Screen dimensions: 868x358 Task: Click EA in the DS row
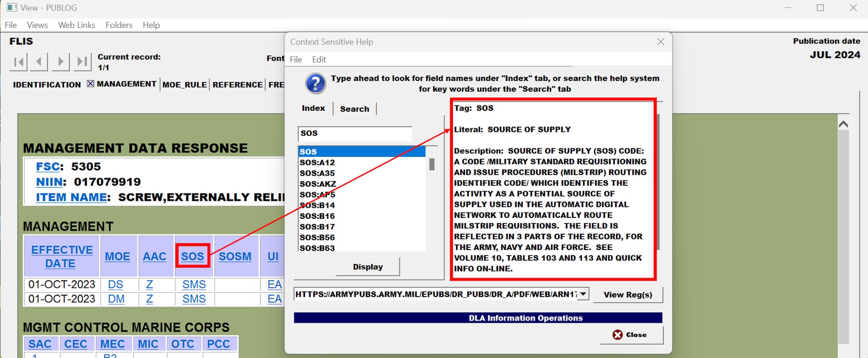tap(274, 284)
